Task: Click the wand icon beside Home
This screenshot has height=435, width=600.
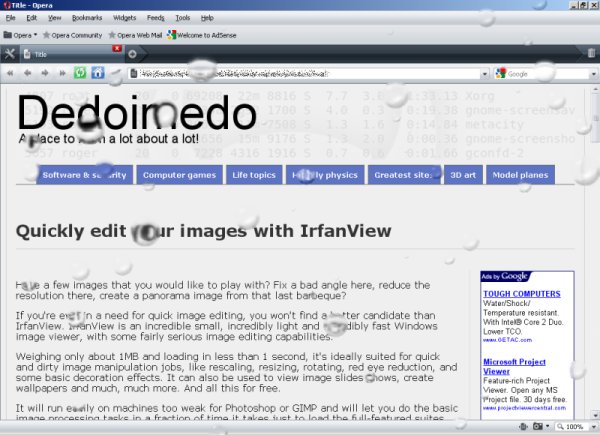Action: click(x=116, y=73)
